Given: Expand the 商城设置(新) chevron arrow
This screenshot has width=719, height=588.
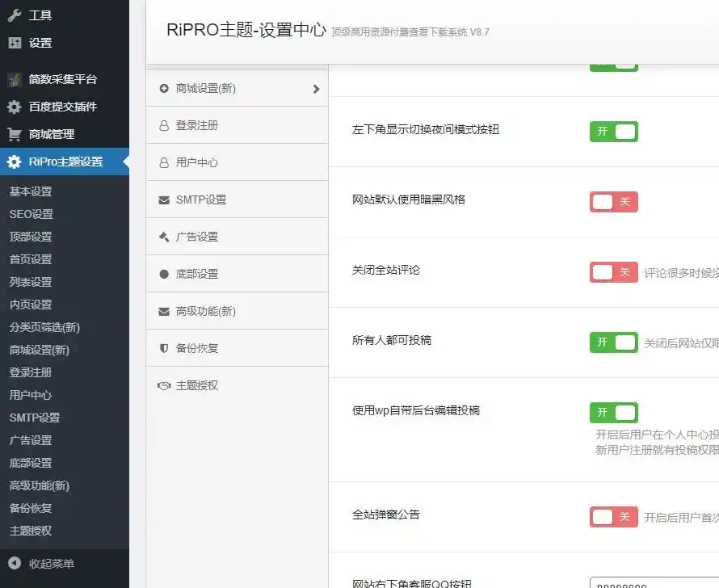Looking at the screenshot, I should 316,89.
